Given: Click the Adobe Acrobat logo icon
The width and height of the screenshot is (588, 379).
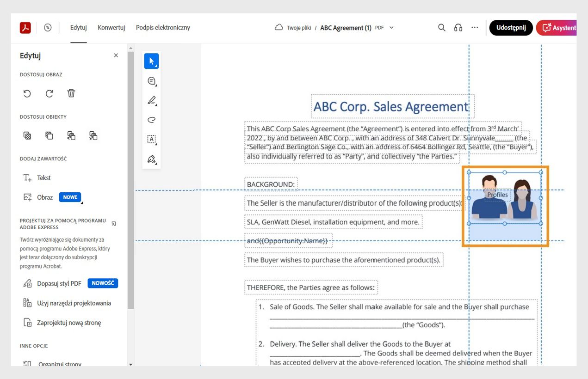Looking at the screenshot, I should 25,28.
